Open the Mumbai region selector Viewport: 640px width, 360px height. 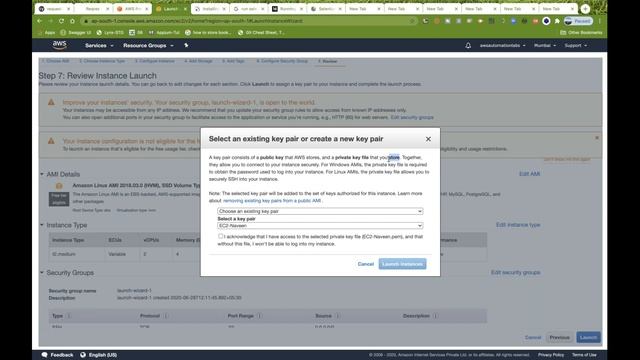(x=545, y=45)
